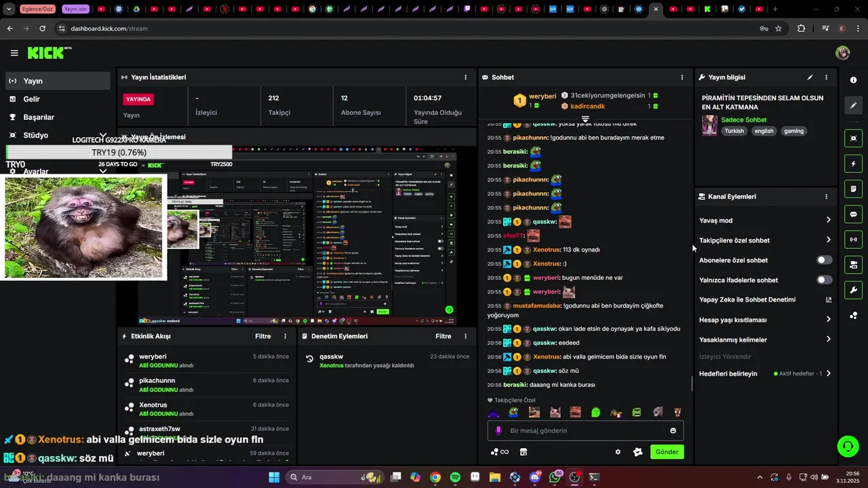Bookmark this page with star icon
The width and height of the screenshot is (868, 488).
pos(778,28)
